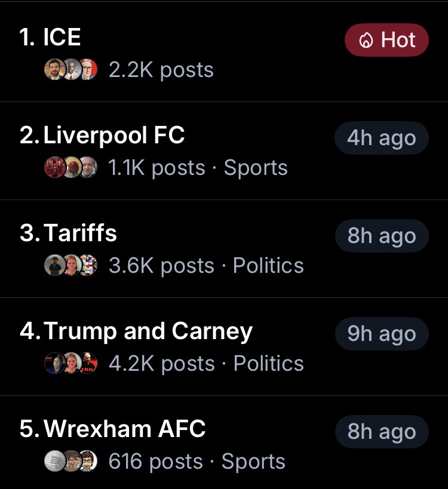
Task: Click avatar group under ICE
Action: [70, 70]
